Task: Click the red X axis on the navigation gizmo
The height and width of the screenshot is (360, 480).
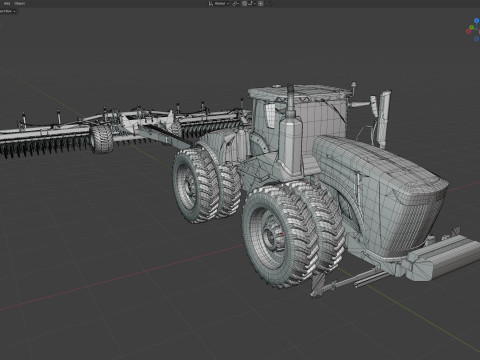Action: coord(468,31)
